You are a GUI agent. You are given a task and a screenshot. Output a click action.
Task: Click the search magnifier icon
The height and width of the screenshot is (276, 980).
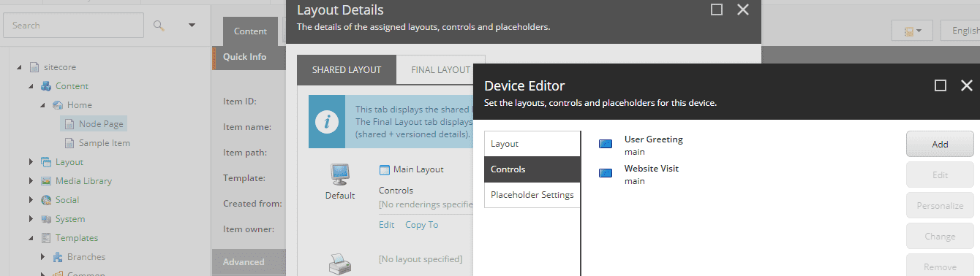159,26
